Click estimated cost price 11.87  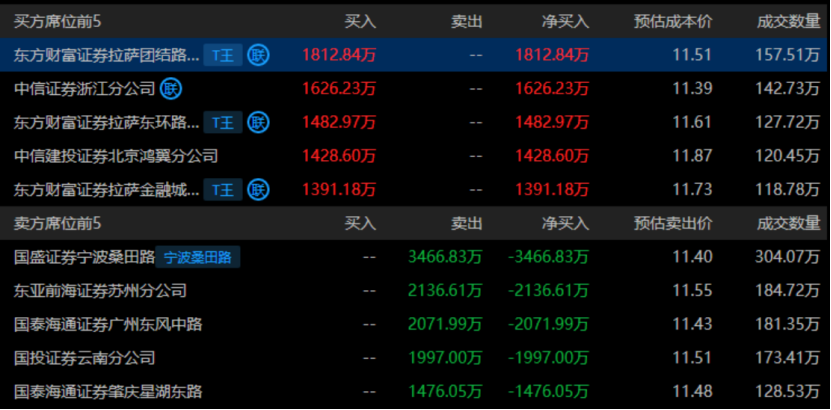pos(693,156)
